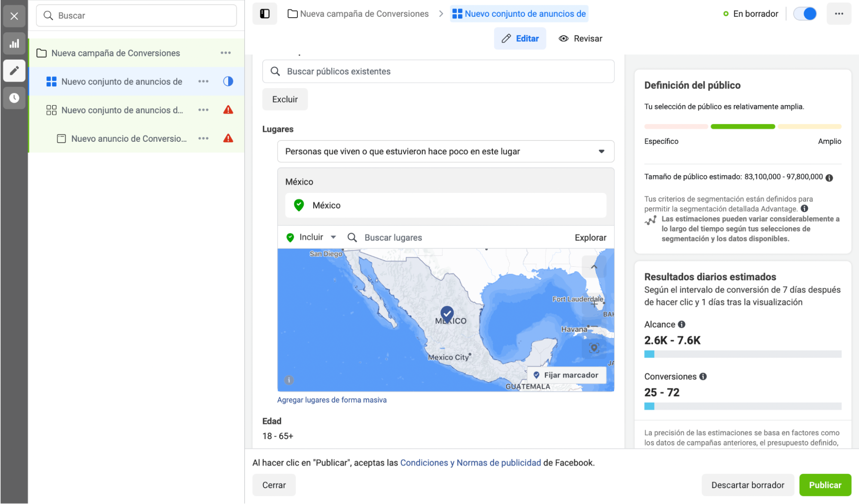Select Nueva campaña de Conversiones in tree
Screen dimensions: 859x504
[116, 53]
